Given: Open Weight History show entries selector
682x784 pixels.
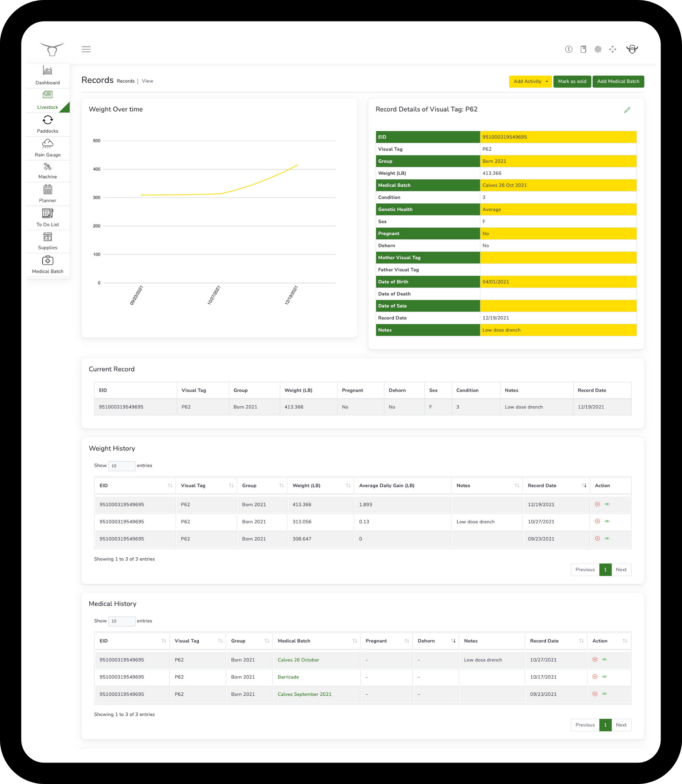Looking at the screenshot, I should click(x=121, y=466).
